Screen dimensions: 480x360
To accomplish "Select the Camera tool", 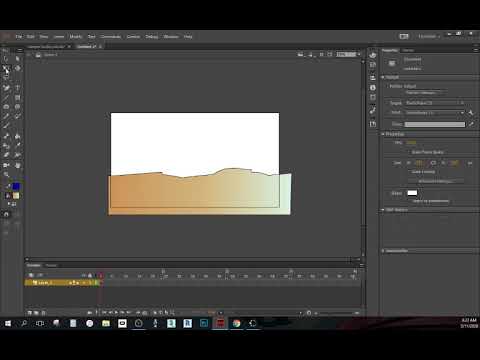I will coord(6,165).
